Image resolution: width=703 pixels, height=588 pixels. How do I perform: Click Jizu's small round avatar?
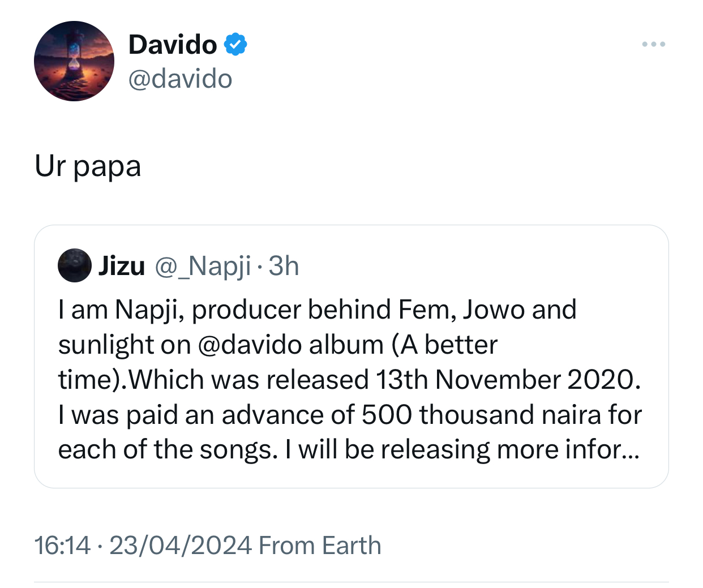75,265
